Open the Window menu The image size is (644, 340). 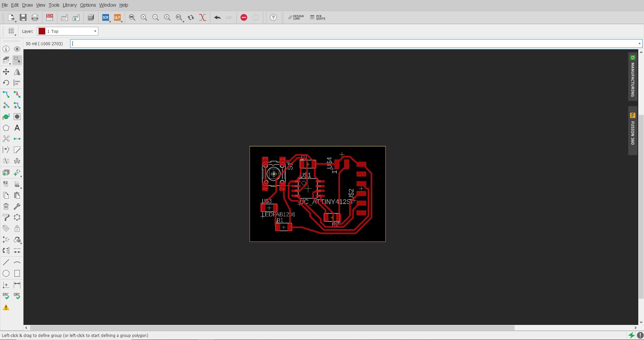pyautogui.click(x=108, y=5)
